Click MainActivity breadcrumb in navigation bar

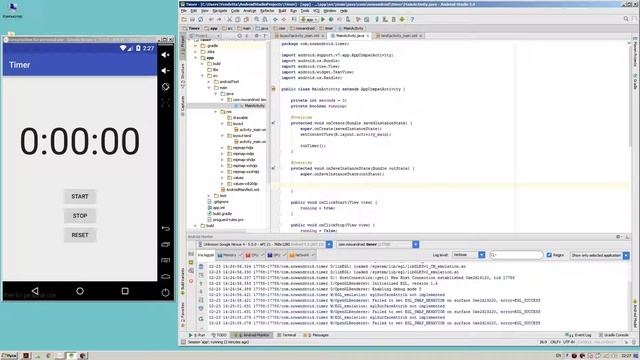pyautogui.click(x=351, y=28)
